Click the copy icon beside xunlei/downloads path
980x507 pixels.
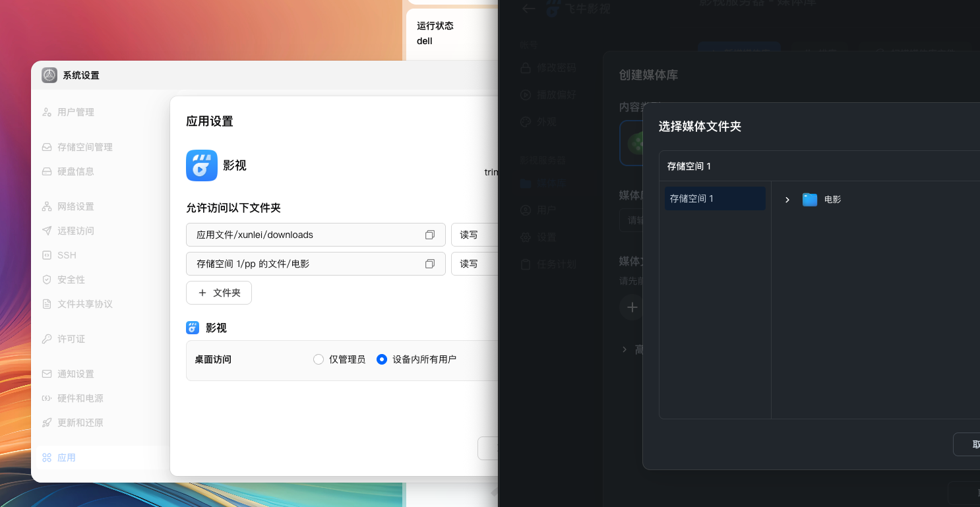click(430, 235)
